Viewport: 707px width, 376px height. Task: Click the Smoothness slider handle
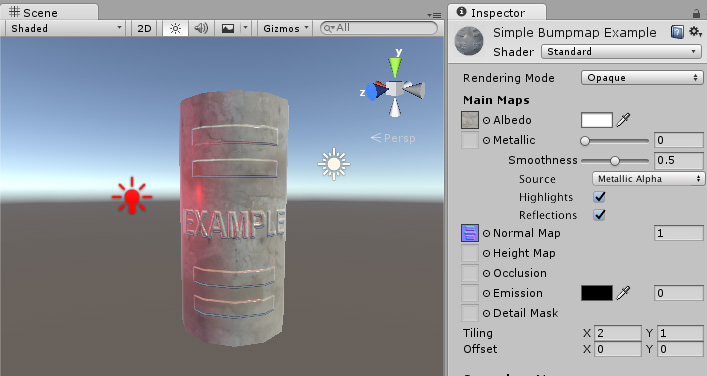(x=615, y=161)
